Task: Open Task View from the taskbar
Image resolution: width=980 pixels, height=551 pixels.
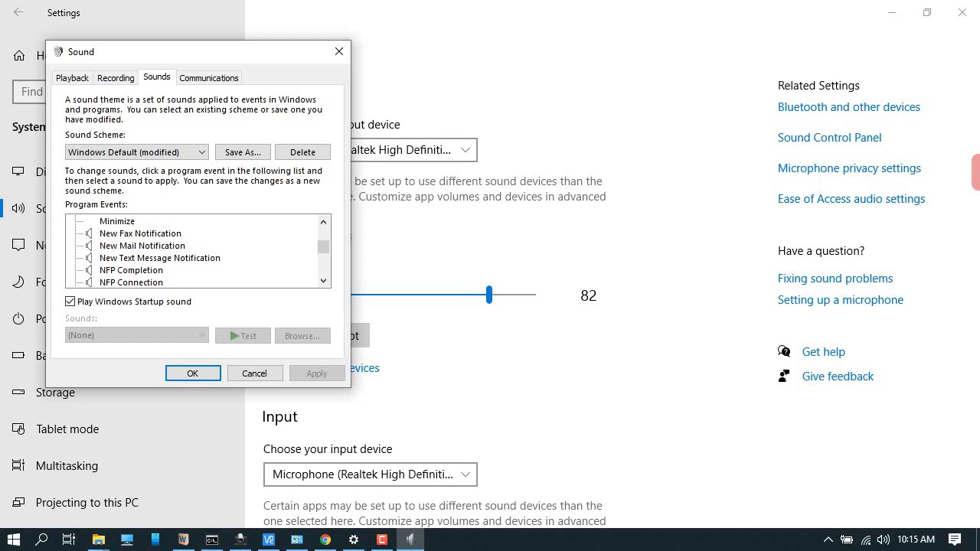Action: pos(69,540)
